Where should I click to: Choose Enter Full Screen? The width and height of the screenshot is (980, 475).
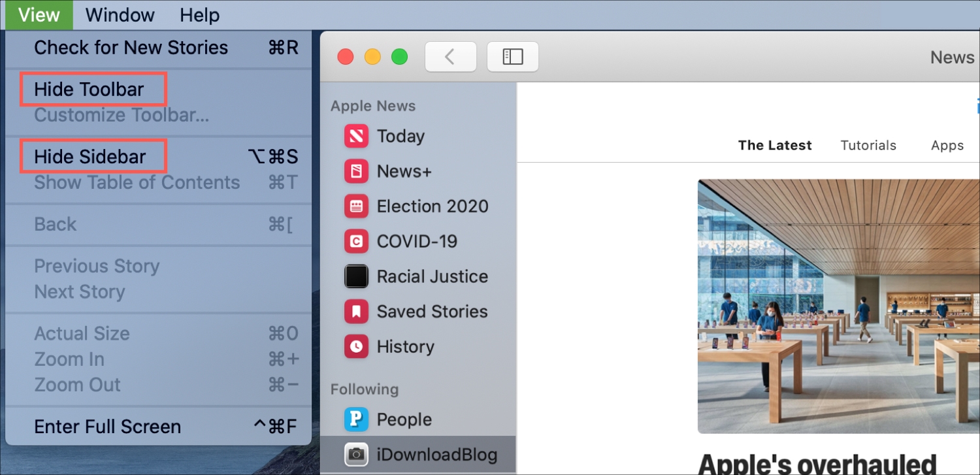(x=158, y=427)
